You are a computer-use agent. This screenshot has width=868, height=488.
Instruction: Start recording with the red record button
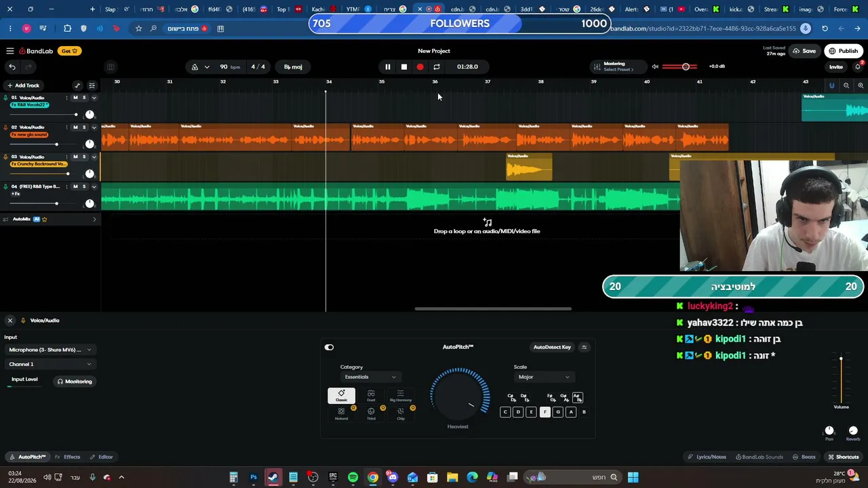pos(420,66)
